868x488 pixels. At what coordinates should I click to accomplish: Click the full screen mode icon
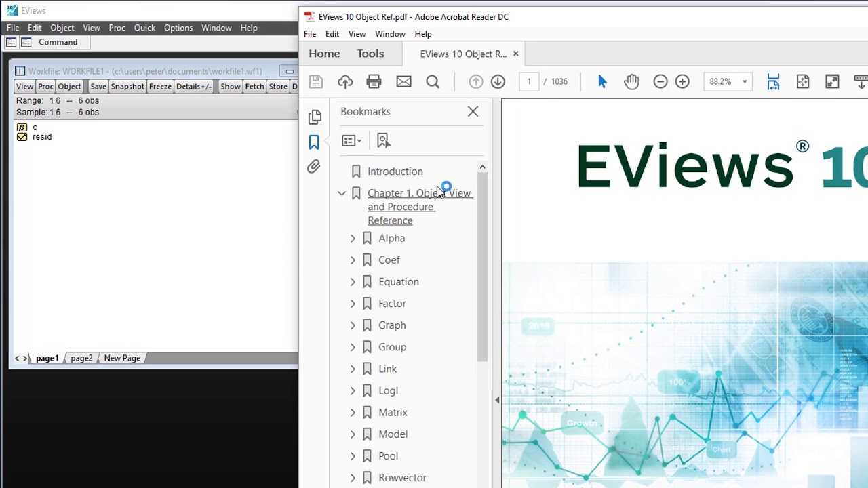(x=832, y=82)
